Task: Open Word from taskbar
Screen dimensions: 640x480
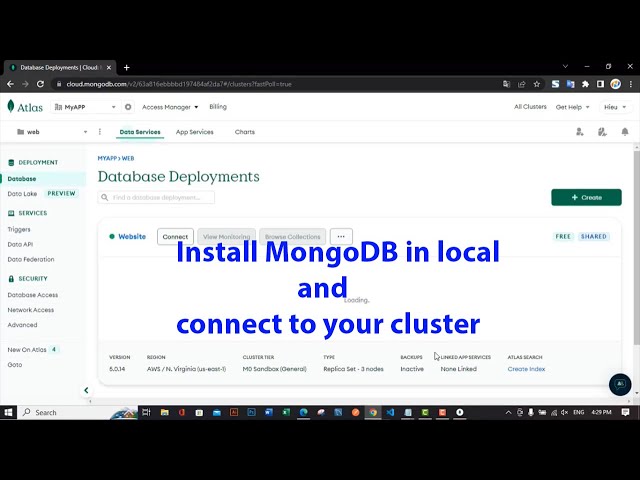Action: click(269, 412)
